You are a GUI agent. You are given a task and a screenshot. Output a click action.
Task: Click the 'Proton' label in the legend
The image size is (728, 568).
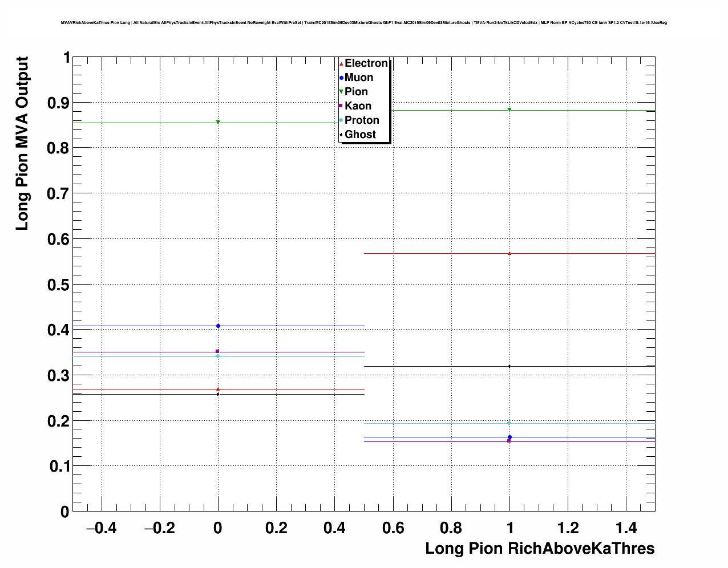click(x=362, y=120)
